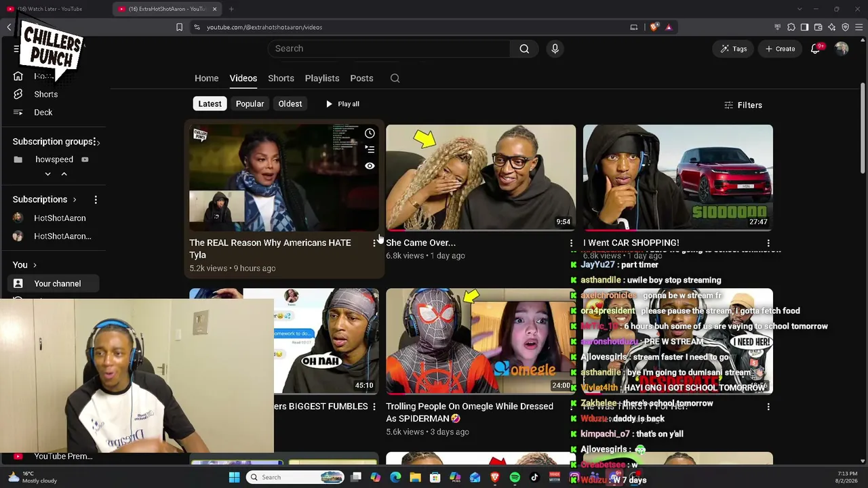This screenshot has width=868, height=488.
Task: Click the YouTube search magnifier button
Action: click(x=524, y=49)
